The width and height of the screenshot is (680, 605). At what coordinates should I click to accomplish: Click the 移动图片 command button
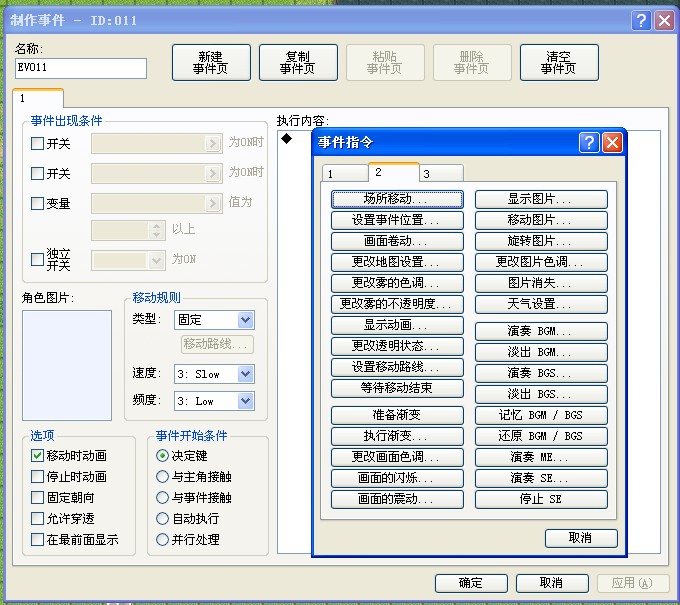(541, 220)
